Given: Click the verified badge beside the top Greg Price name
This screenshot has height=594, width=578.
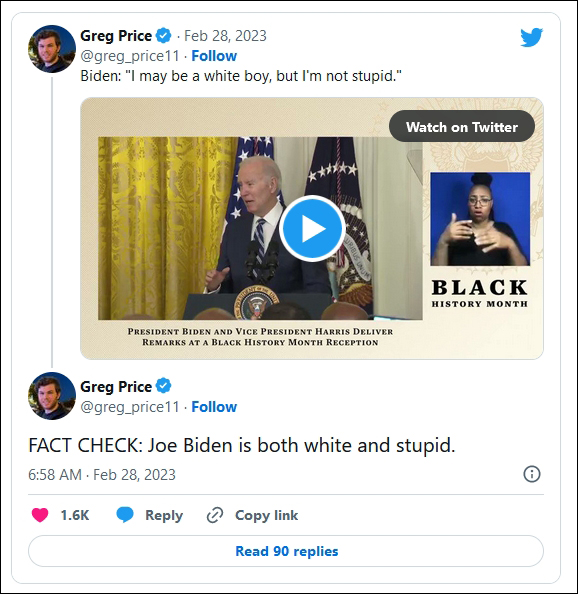Looking at the screenshot, I should (x=163, y=36).
